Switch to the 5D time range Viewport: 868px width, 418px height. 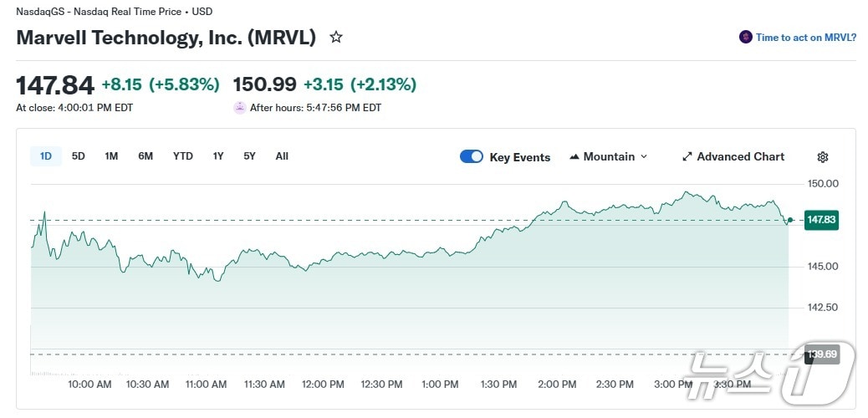79,156
